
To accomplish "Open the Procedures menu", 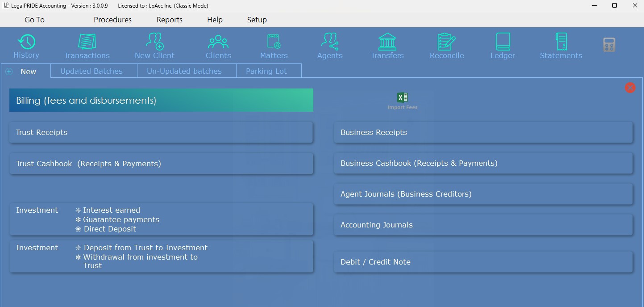I will point(112,20).
